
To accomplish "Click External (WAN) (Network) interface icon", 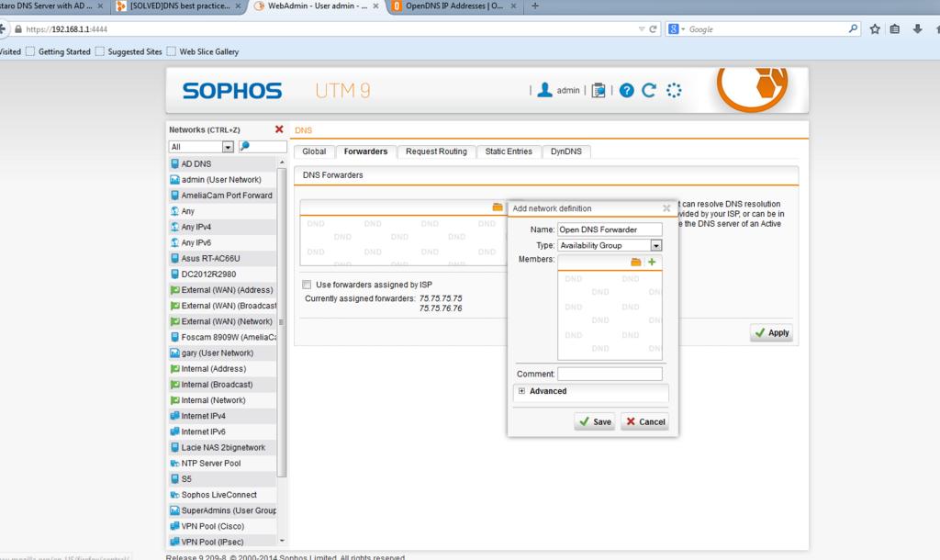I will pos(174,321).
